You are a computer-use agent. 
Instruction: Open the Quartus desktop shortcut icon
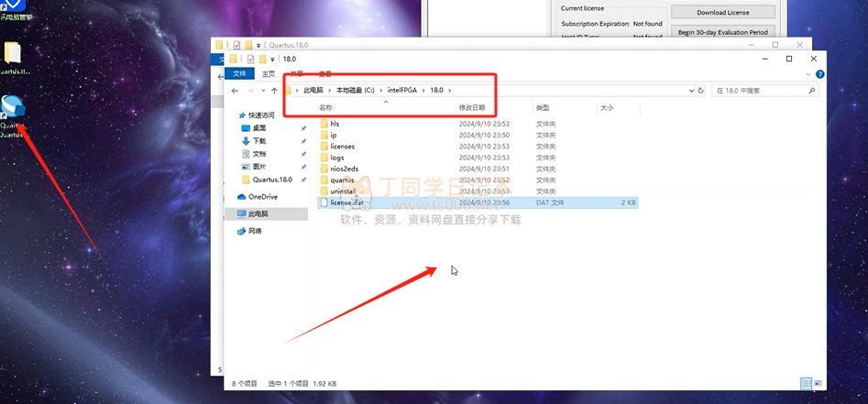tap(12, 107)
